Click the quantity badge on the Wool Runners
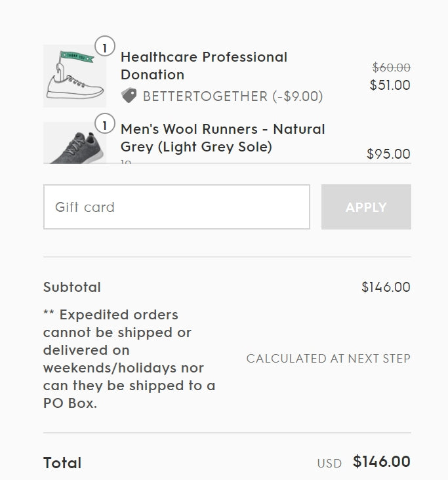Viewport: 448px width, 480px height. 104,123
